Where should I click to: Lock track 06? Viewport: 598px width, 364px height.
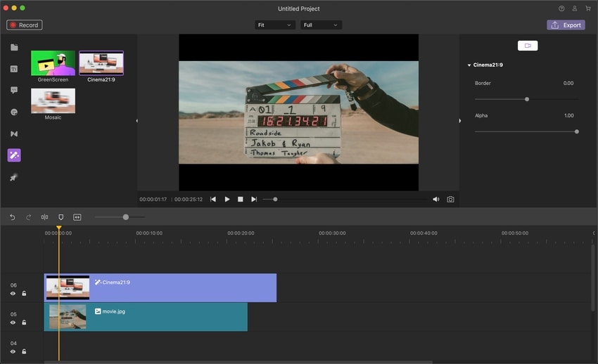tap(24, 293)
